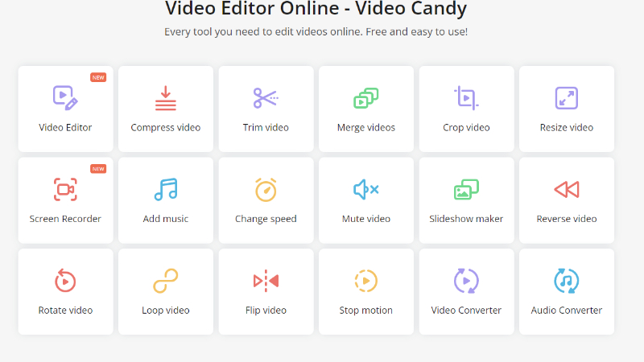Click the Reverse video rewind icon
The width and height of the screenshot is (644, 362).
click(x=567, y=190)
